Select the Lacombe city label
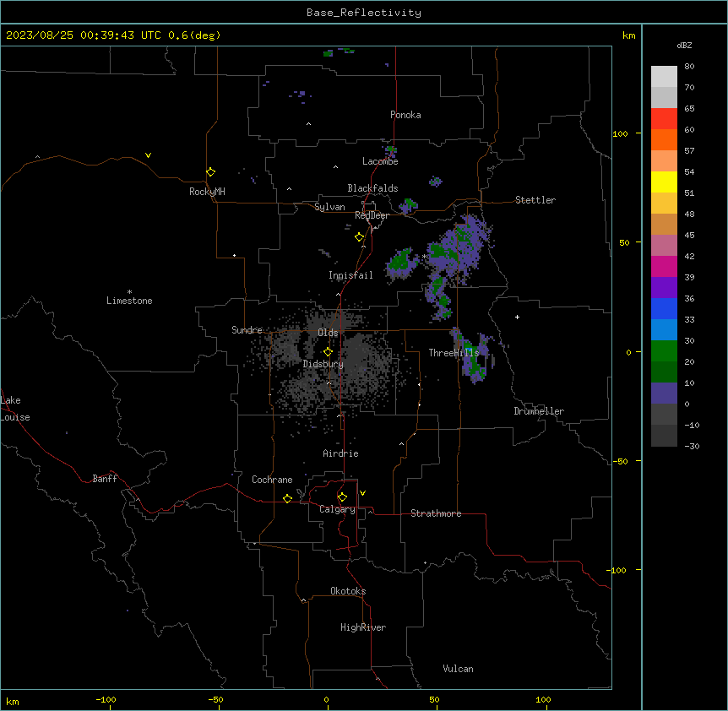The width and height of the screenshot is (728, 711). 380,161
